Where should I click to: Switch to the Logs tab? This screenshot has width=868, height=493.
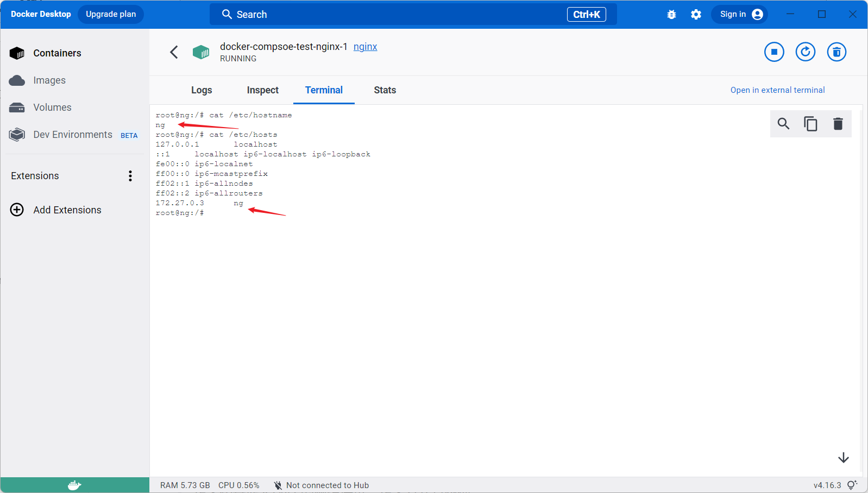tap(202, 90)
